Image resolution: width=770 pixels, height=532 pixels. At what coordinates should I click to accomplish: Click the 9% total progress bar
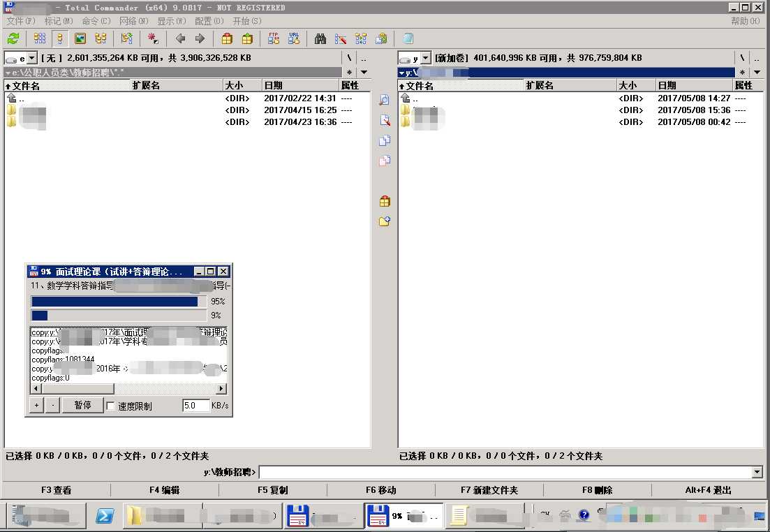point(119,316)
